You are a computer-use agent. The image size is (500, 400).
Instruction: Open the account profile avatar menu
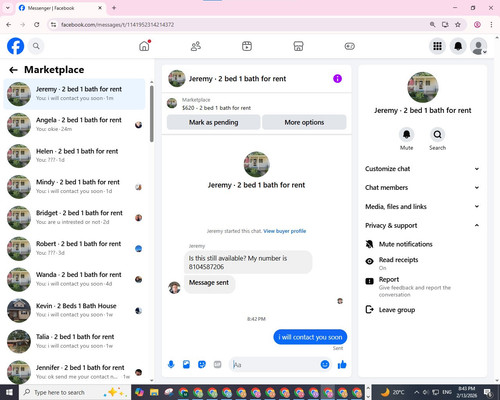pos(479,46)
